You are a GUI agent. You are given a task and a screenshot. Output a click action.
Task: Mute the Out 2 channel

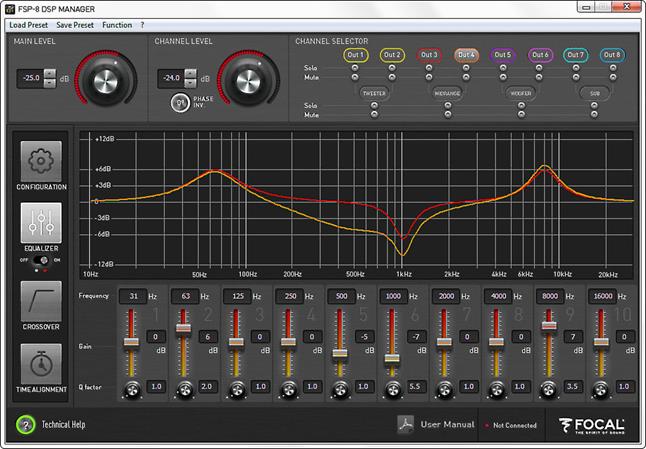(x=392, y=77)
